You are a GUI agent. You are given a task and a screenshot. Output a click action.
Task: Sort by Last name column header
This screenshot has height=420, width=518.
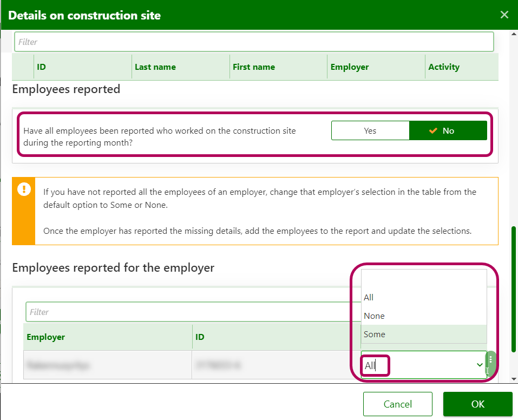(155, 67)
